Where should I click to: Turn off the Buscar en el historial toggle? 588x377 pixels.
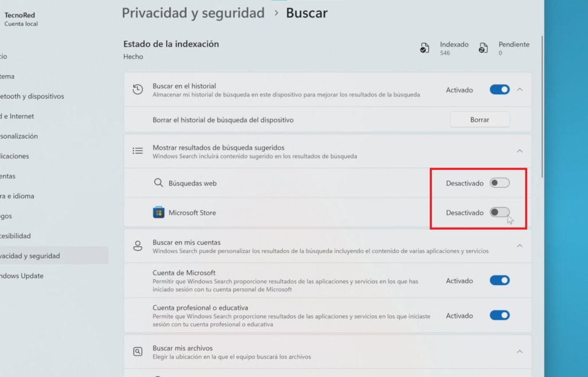[x=500, y=90]
